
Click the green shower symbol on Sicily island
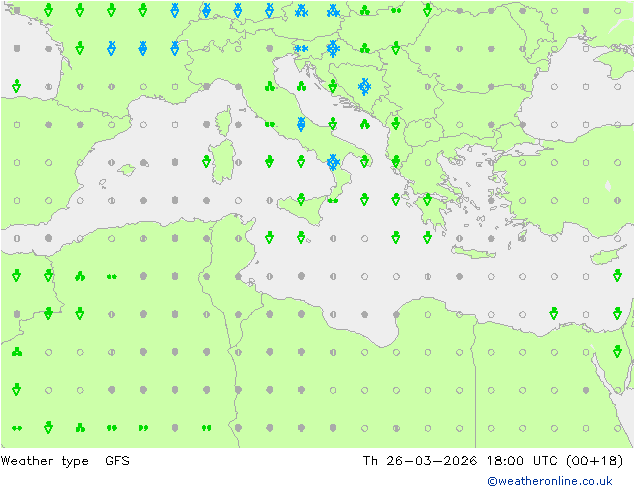(301, 199)
